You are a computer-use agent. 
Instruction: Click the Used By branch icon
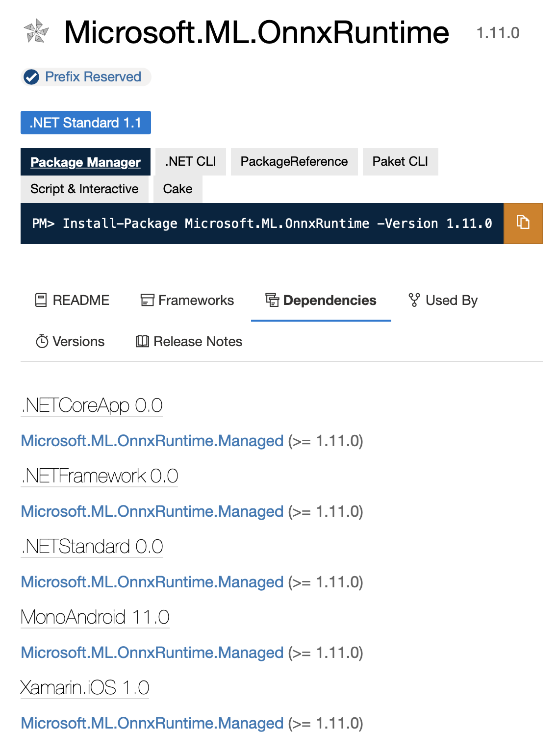(413, 300)
